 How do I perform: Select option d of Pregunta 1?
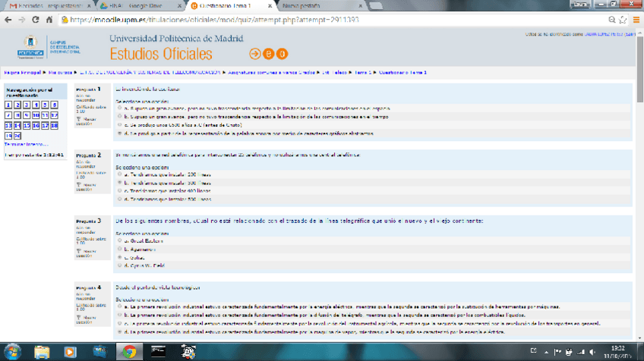click(x=120, y=133)
